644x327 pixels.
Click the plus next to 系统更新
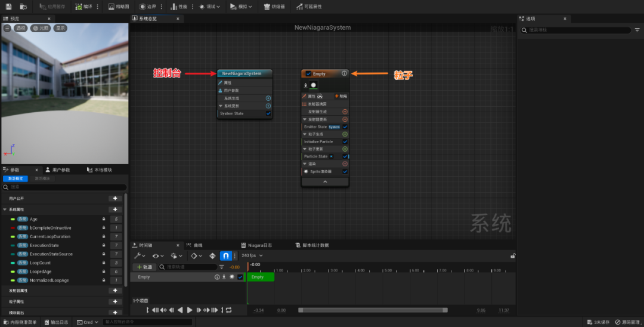[x=268, y=106]
